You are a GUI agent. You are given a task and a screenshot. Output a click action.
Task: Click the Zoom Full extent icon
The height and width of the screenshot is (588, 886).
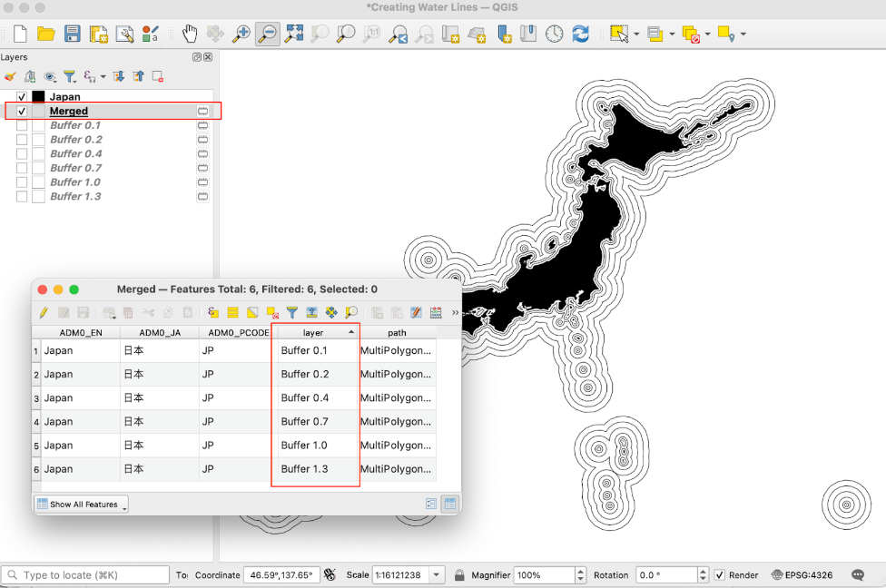click(293, 34)
